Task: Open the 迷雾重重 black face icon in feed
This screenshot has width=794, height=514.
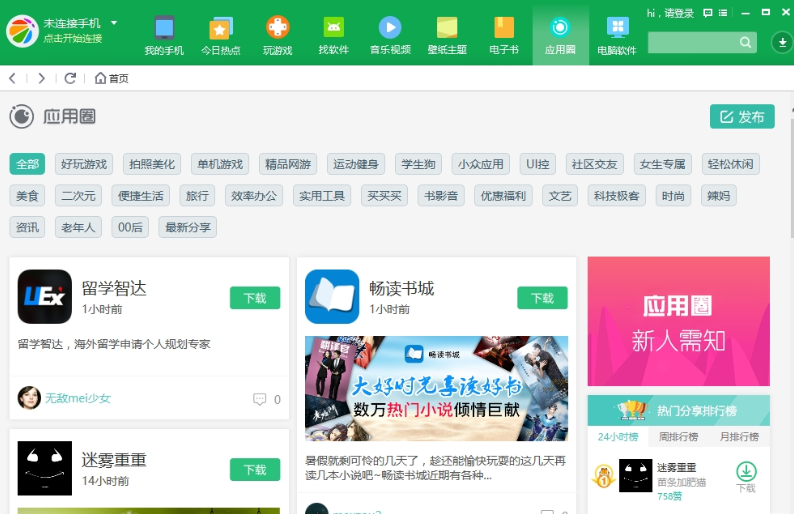Action: click(x=45, y=468)
